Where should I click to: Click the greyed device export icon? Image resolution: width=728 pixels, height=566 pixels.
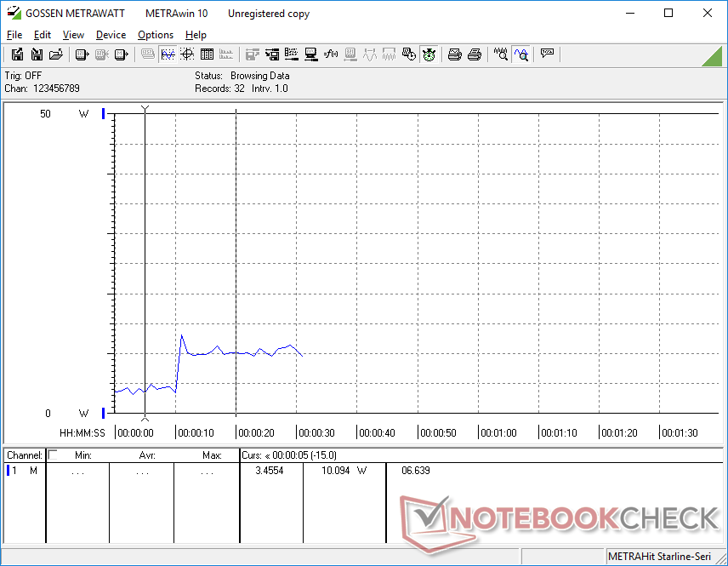[252, 54]
